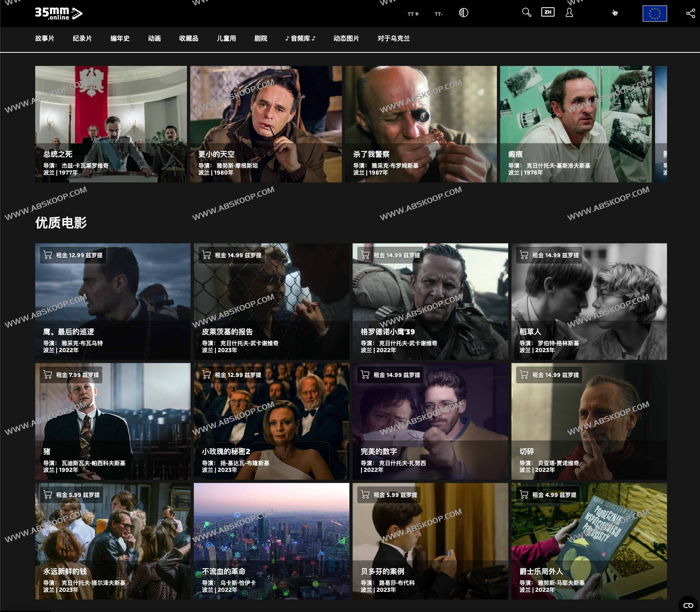Click cart icon on 稻草人 card
Screen dimensions: 700x612
[524, 255]
